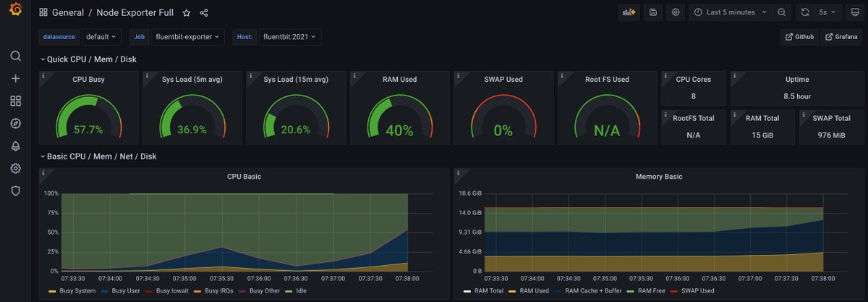Show info for RAM Total panel
The height and width of the screenshot is (302, 868).
click(734, 114)
